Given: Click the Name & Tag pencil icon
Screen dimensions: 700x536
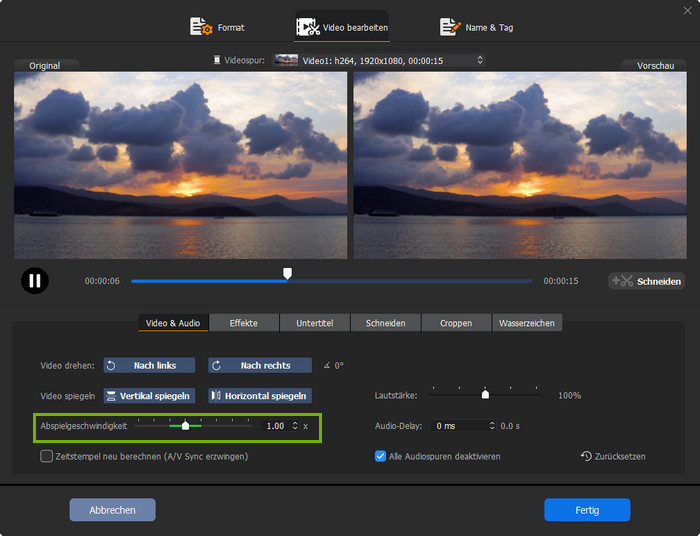Looking at the screenshot, I should (450, 27).
